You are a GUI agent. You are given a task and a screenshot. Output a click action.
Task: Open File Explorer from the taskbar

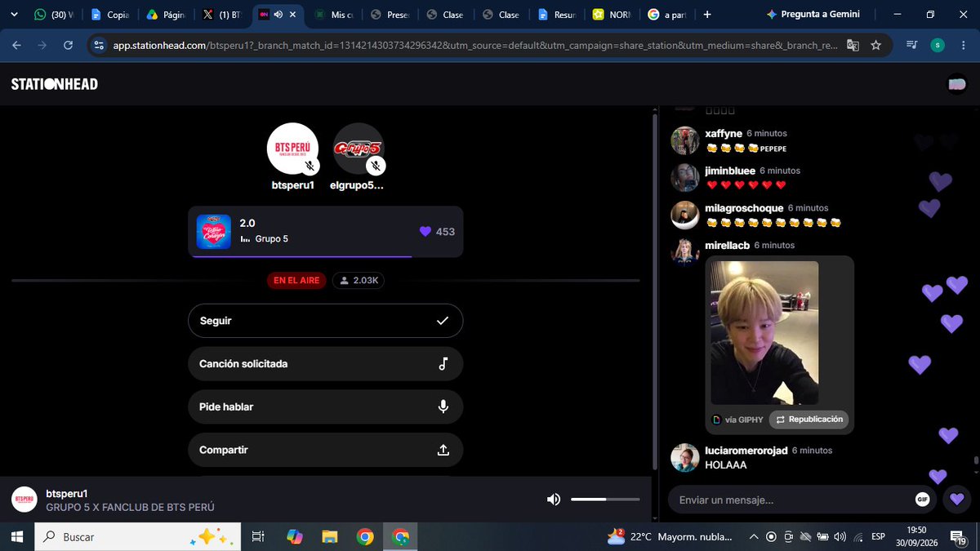(x=330, y=536)
